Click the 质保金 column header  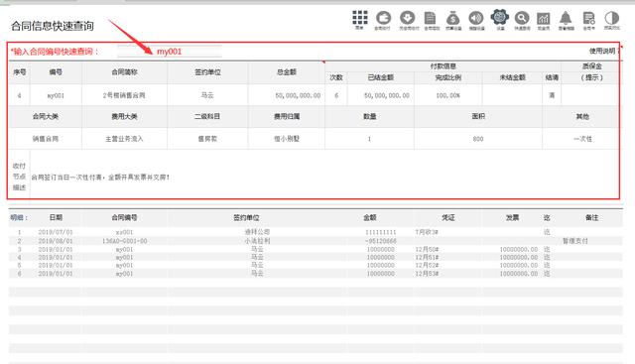pos(591,66)
